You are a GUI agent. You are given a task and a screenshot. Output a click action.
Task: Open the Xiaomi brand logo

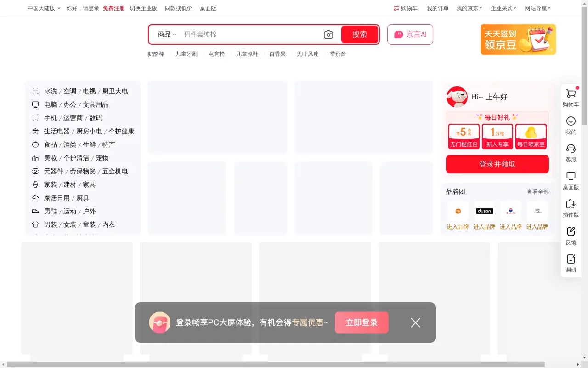pyautogui.click(x=458, y=211)
